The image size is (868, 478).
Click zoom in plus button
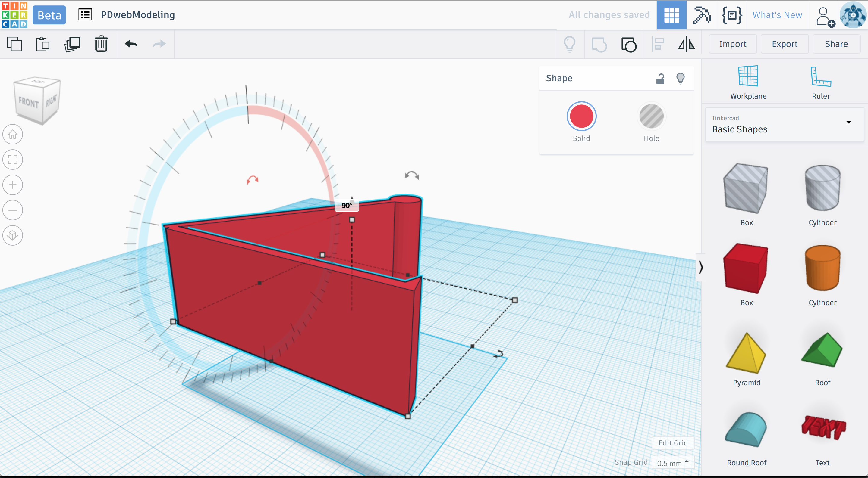click(x=13, y=185)
